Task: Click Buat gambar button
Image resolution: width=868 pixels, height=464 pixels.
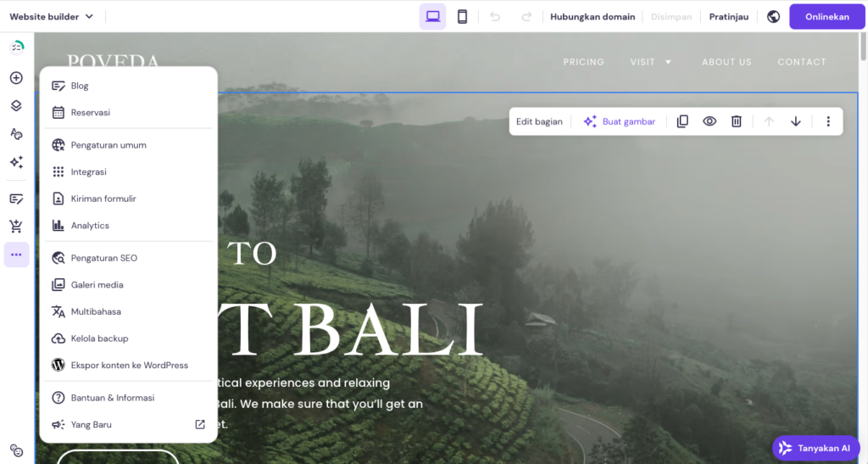Action: click(x=620, y=121)
